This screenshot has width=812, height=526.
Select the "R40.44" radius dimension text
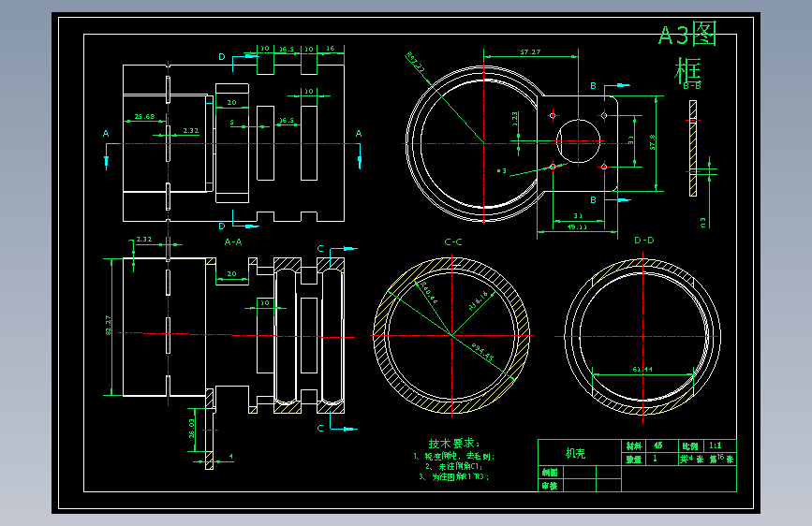(429, 293)
